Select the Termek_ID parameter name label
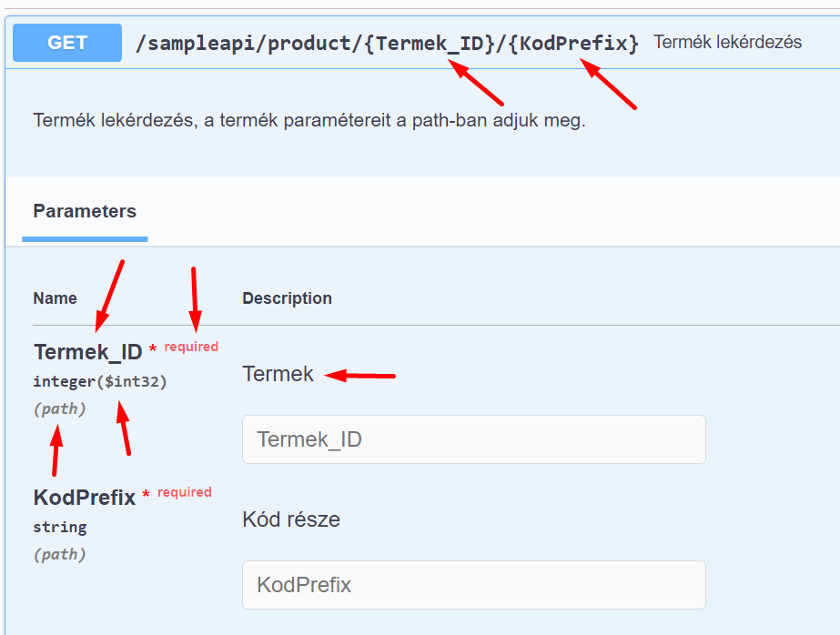840x635 pixels. coord(87,352)
